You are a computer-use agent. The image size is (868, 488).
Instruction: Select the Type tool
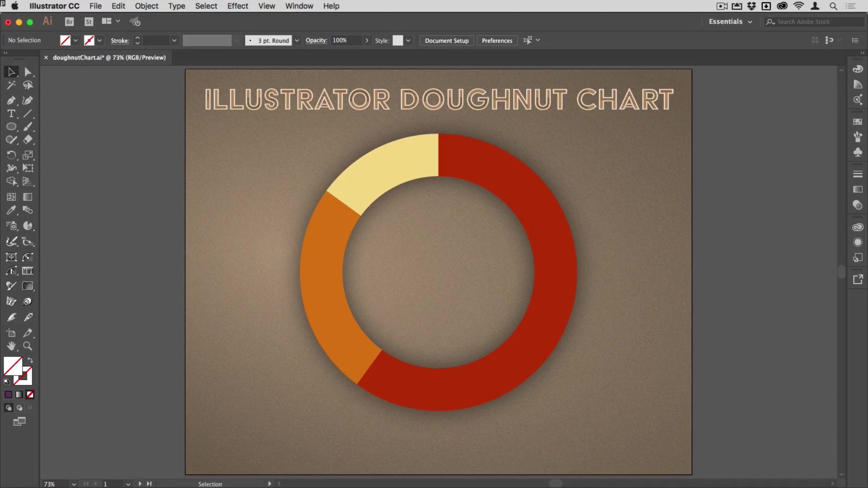coord(11,113)
